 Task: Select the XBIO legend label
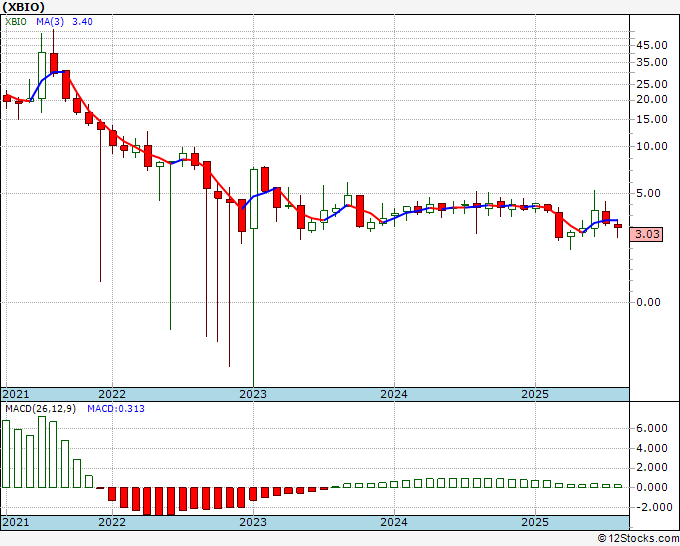point(16,22)
